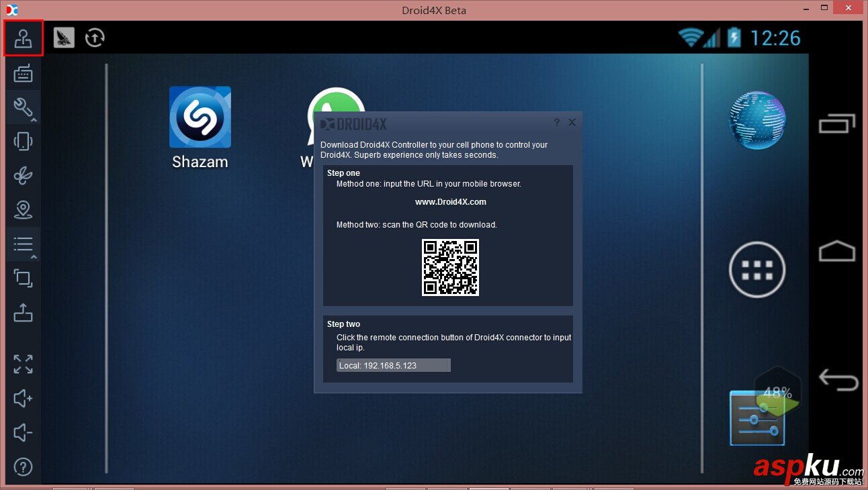Click the Wi-Fi status icon
868x490 pixels.
tap(690, 38)
